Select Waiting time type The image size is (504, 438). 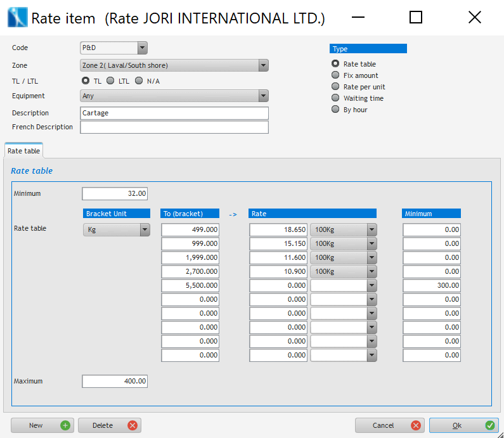coord(335,98)
